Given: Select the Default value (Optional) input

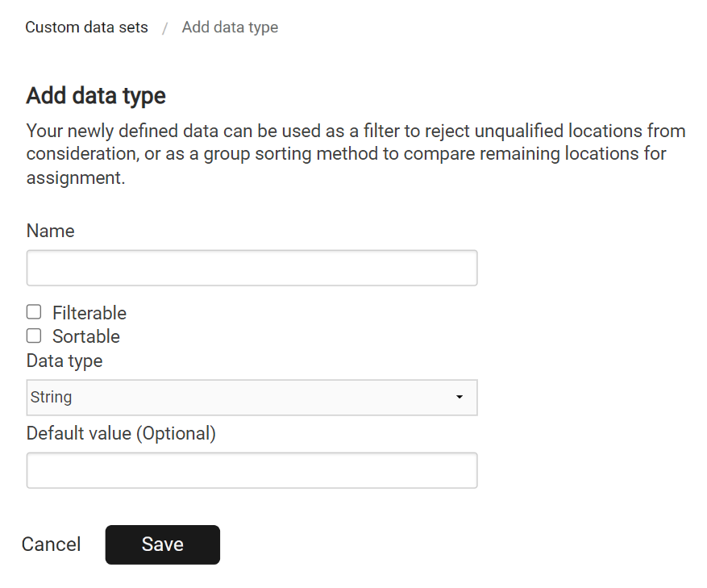Looking at the screenshot, I should pyautogui.click(x=252, y=469).
